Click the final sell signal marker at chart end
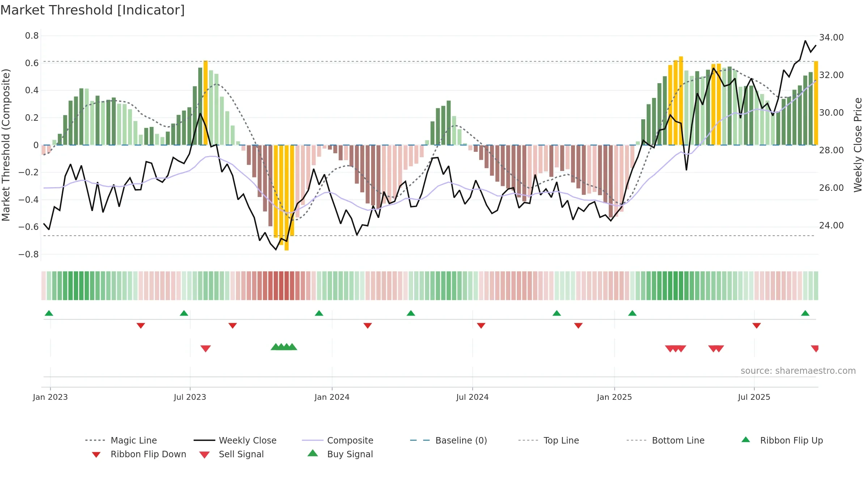This screenshot has height=488, width=868. click(x=815, y=348)
